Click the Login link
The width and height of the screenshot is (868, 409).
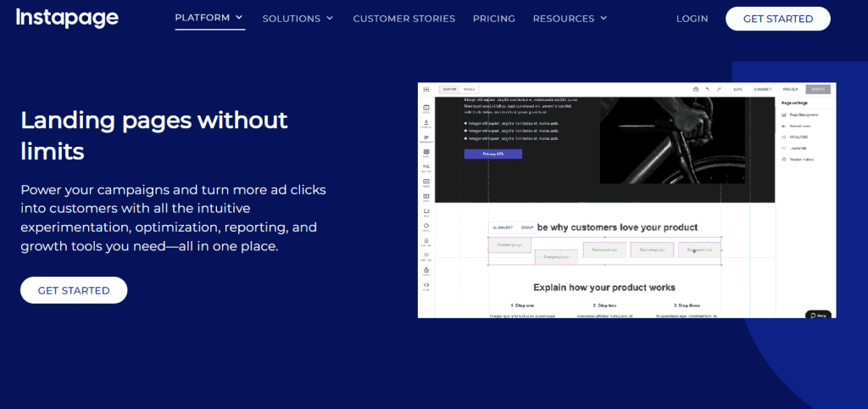click(x=692, y=19)
